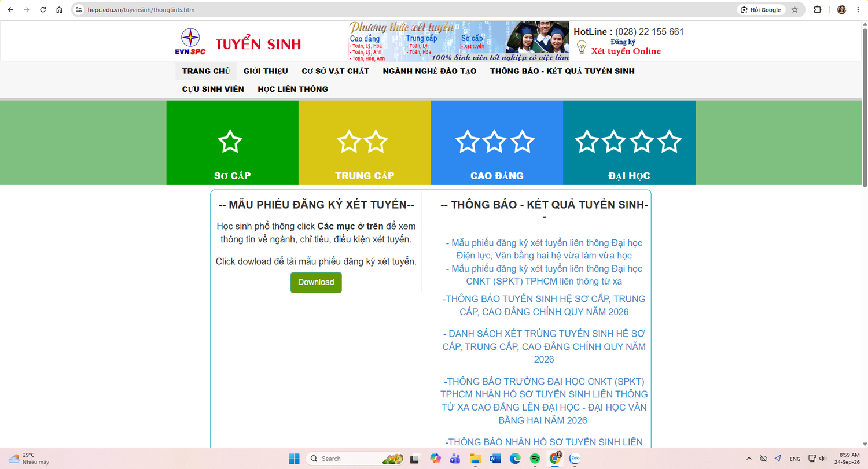Launch Copilot from the taskbar

pyautogui.click(x=435, y=459)
